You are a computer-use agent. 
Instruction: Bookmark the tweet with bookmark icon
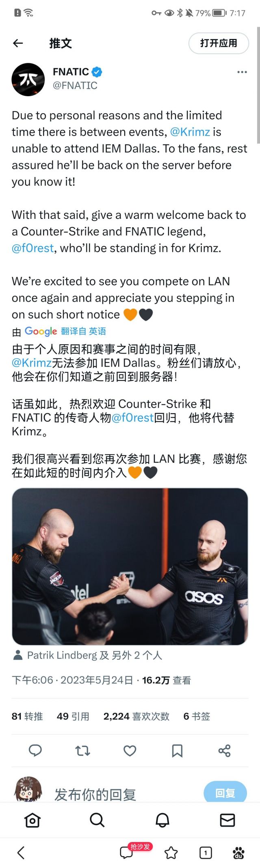pos(177,751)
